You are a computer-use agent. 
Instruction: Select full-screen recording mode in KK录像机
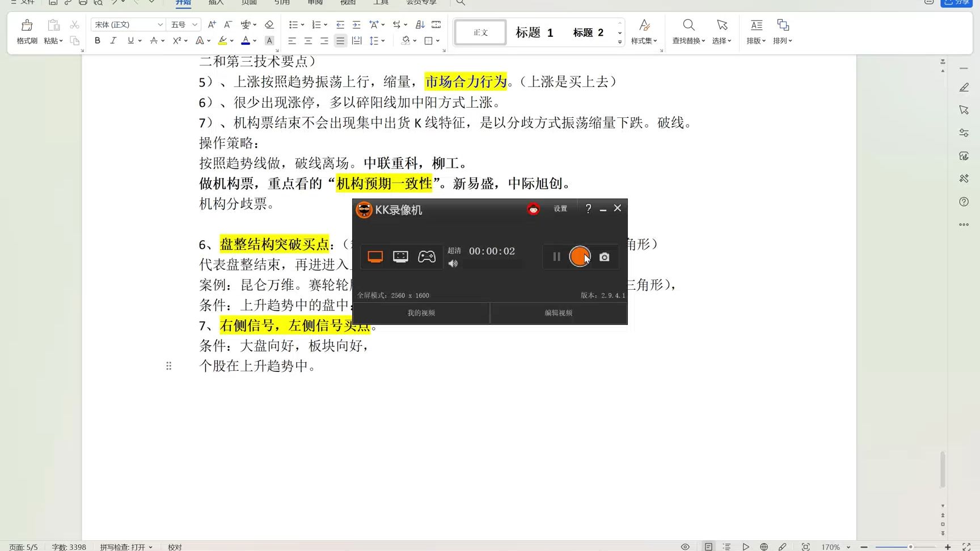pos(375,256)
